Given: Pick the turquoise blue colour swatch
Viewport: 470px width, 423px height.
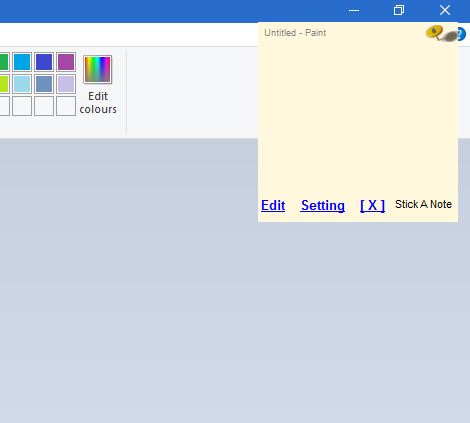Looking at the screenshot, I should point(22,62).
